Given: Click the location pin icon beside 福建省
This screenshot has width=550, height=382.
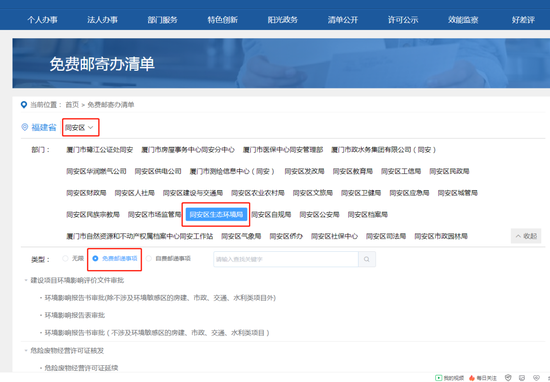Looking at the screenshot, I should coord(25,127).
